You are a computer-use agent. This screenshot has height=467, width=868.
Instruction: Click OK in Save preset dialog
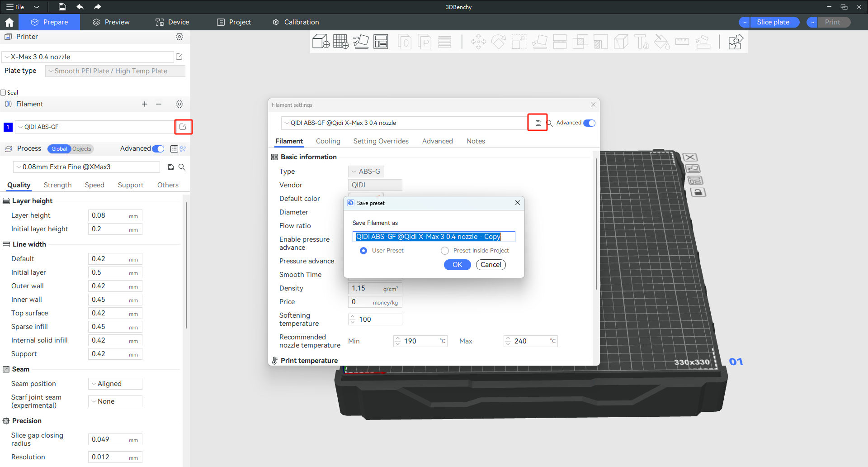click(x=457, y=265)
